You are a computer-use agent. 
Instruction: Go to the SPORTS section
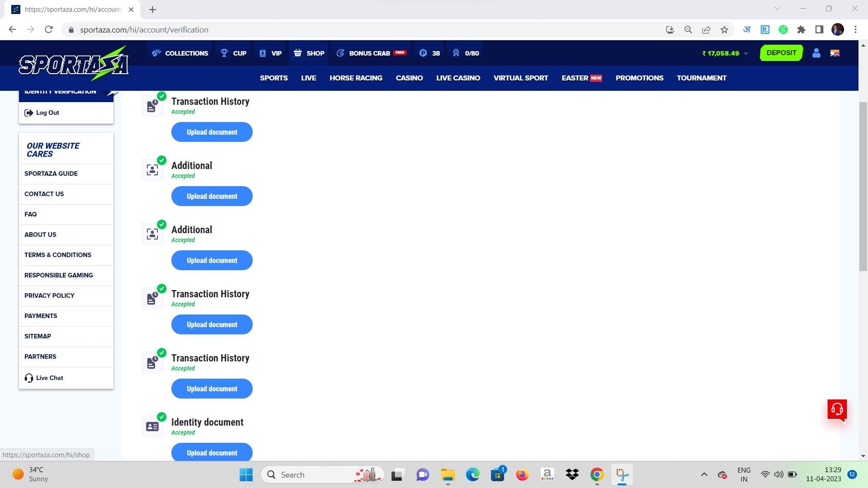coord(274,78)
